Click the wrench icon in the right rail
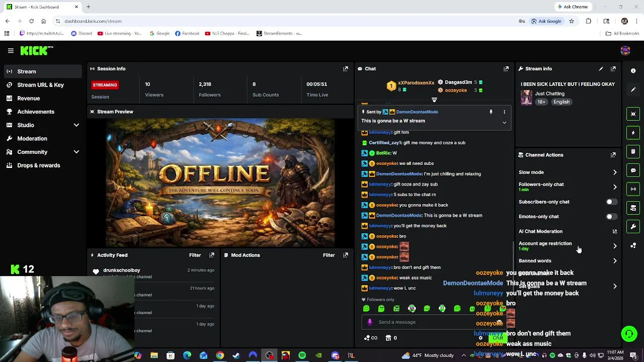 point(633,227)
